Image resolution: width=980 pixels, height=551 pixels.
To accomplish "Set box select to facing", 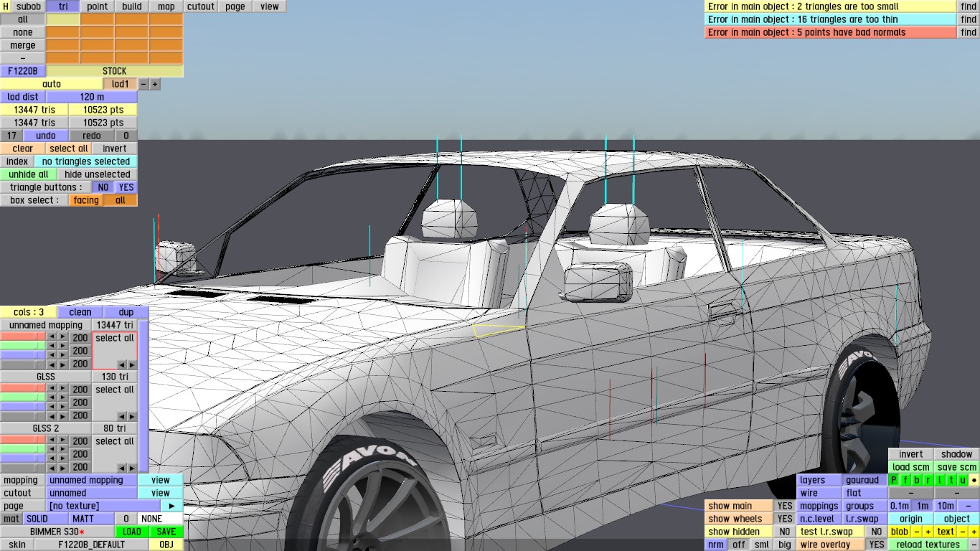I will pyautogui.click(x=86, y=200).
